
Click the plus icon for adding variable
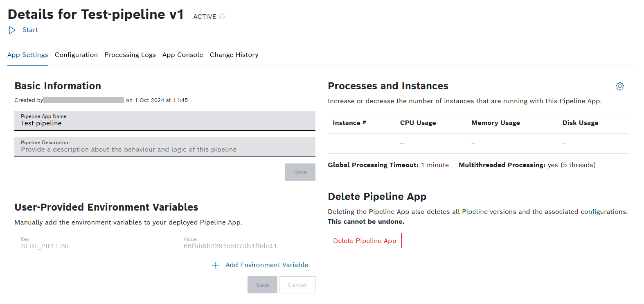(215, 265)
